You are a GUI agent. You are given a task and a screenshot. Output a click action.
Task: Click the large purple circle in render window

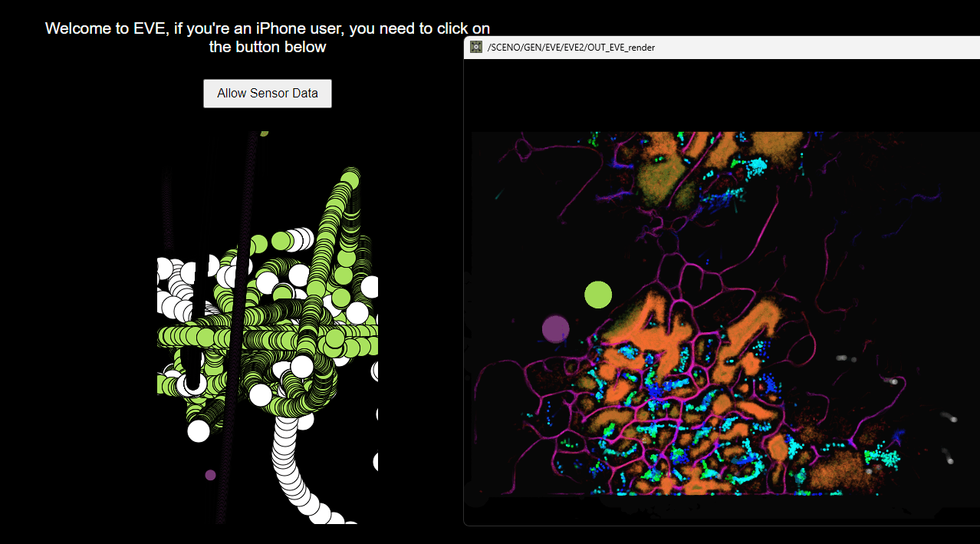[x=555, y=328]
